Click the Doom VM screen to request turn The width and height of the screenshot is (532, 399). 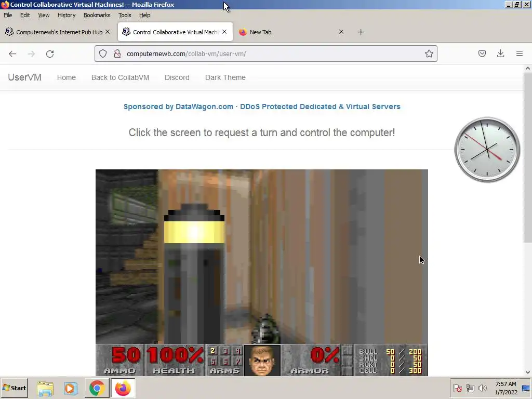click(x=262, y=272)
